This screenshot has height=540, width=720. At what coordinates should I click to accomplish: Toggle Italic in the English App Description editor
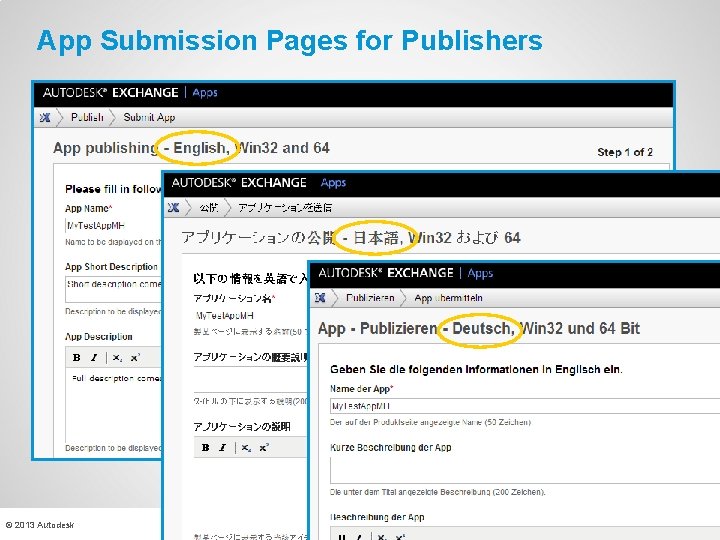coord(94,358)
